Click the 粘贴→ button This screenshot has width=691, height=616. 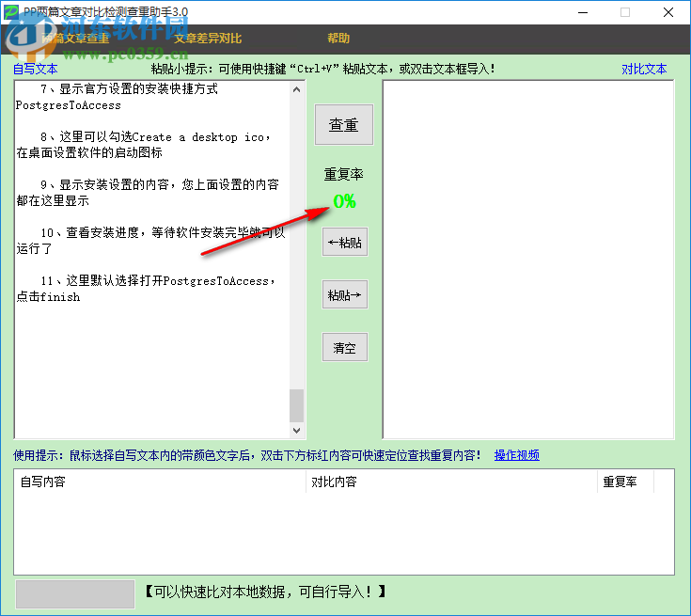point(345,294)
